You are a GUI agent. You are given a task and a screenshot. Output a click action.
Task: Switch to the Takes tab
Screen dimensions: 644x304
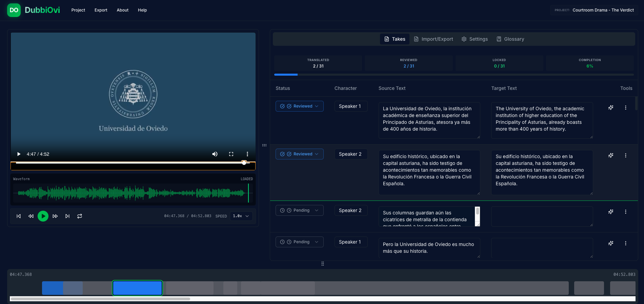click(x=395, y=39)
